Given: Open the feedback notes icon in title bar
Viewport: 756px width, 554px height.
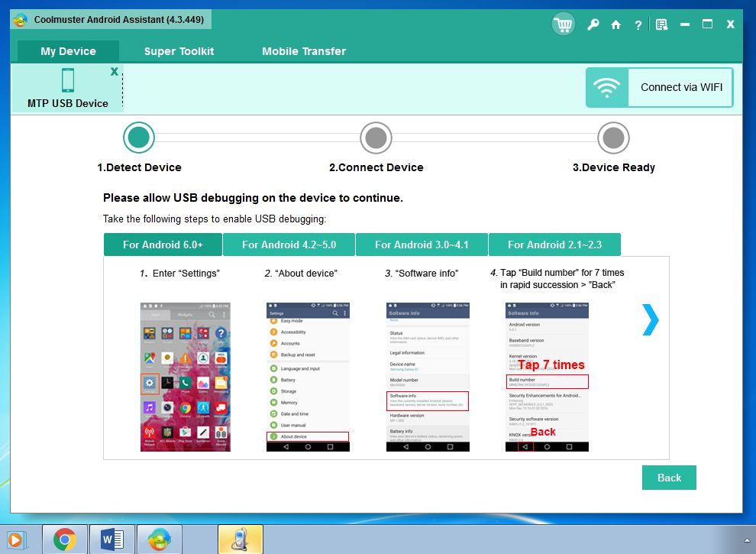Looking at the screenshot, I should tap(661, 24).
